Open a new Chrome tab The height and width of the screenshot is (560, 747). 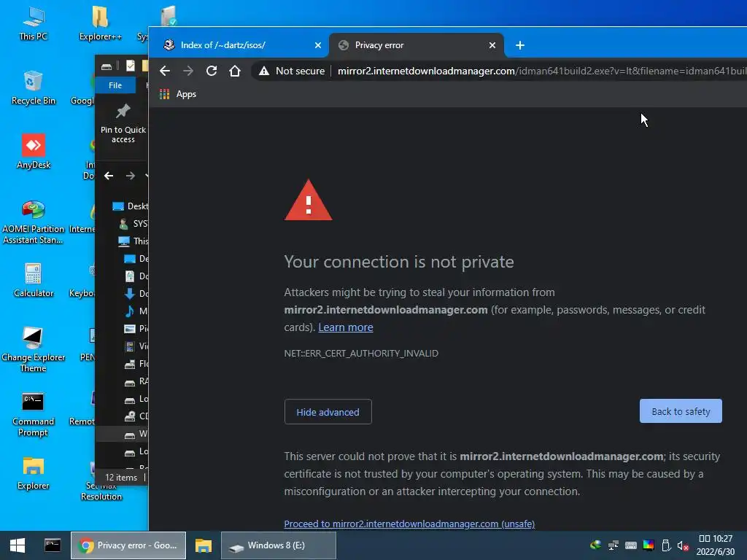pos(520,45)
